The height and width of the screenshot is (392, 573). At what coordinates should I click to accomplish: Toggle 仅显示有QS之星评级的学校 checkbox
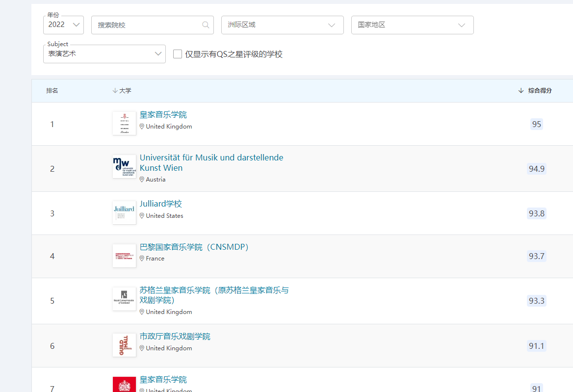point(178,54)
